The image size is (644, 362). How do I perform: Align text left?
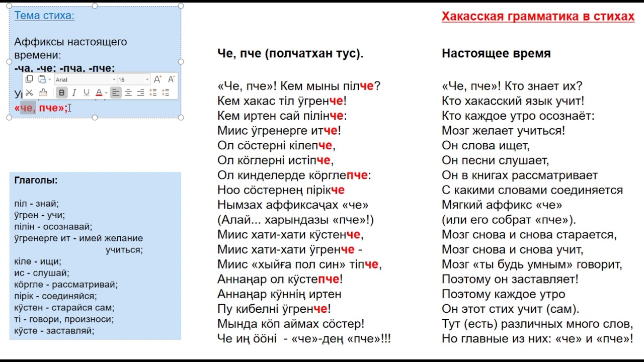(x=116, y=93)
